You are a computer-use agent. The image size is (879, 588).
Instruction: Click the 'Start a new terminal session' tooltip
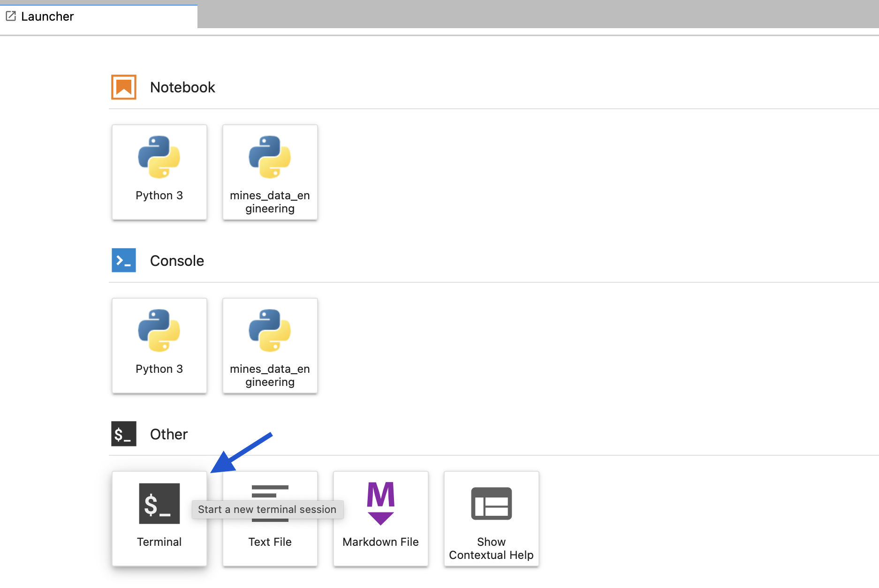[267, 509]
